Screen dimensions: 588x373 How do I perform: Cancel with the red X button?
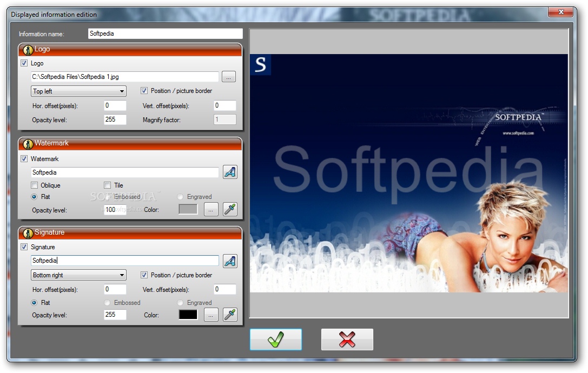pyautogui.click(x=347, y=339)
